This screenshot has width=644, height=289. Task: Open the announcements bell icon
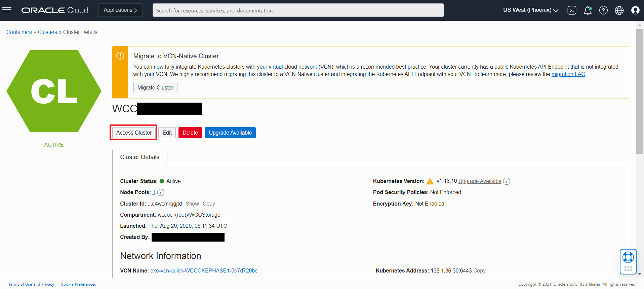(x=588, y=10)
